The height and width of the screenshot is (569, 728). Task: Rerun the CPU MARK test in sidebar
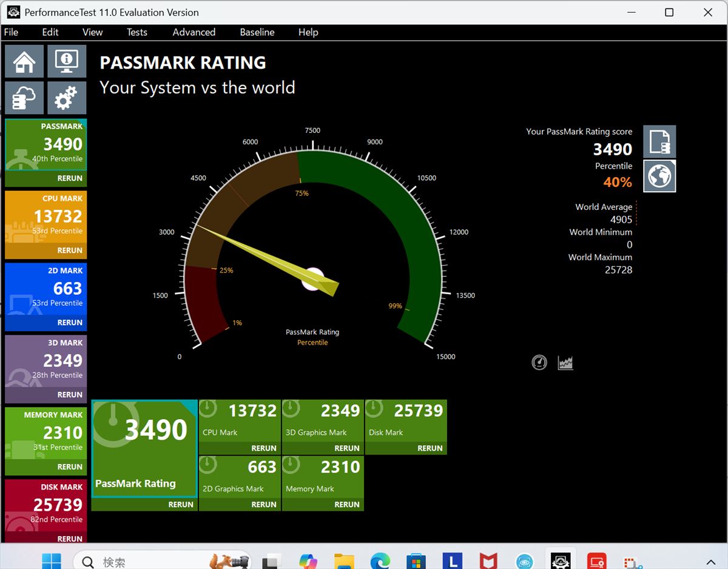pos(70,250)
